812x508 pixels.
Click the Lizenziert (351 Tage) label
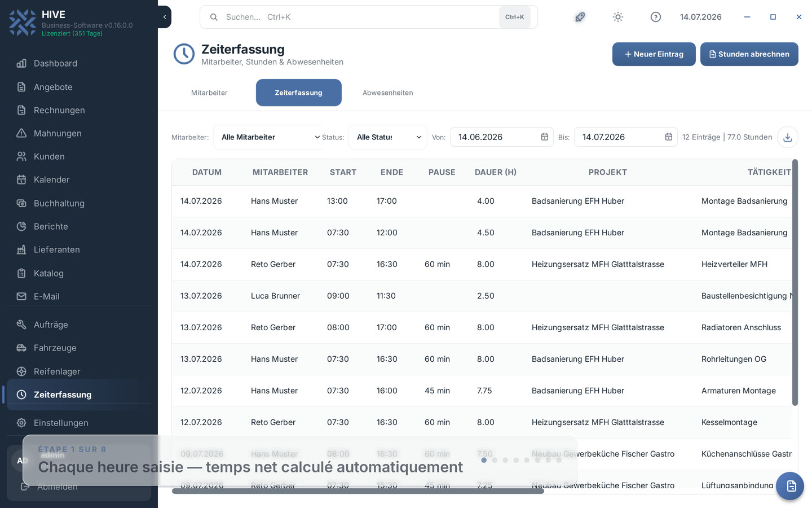[72, 33]
